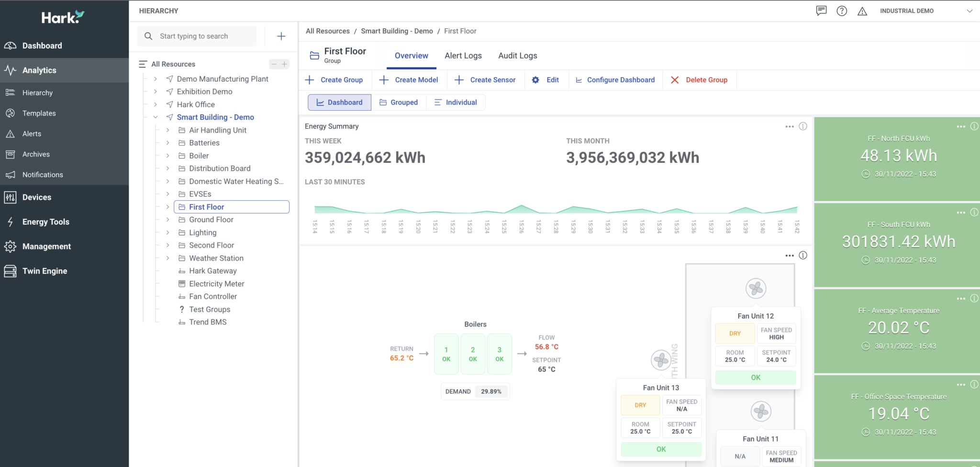Switch to the Grouped view toggle

click(x=399, y=102)
